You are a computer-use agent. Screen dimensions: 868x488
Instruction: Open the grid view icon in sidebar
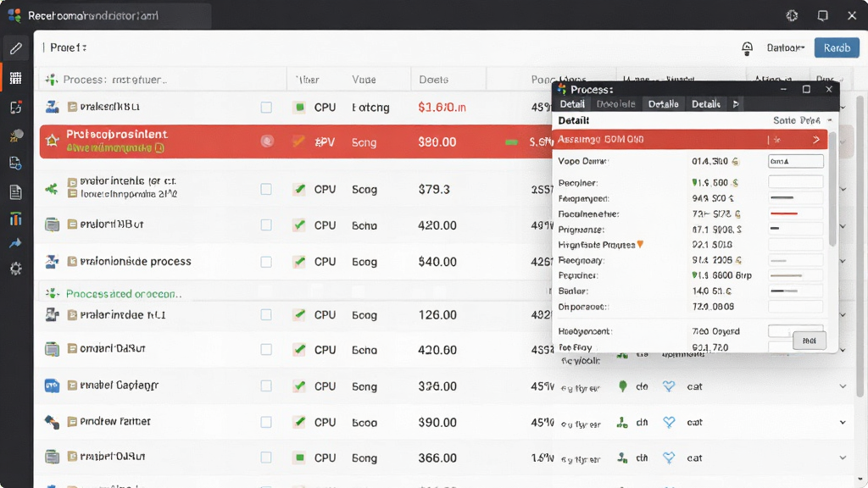[x=15, y=78]
